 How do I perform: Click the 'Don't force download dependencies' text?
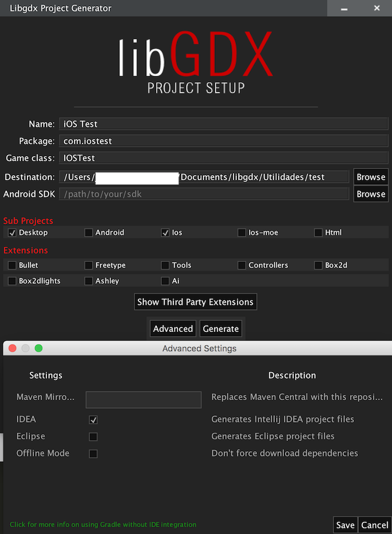click(x=284, y=453)
